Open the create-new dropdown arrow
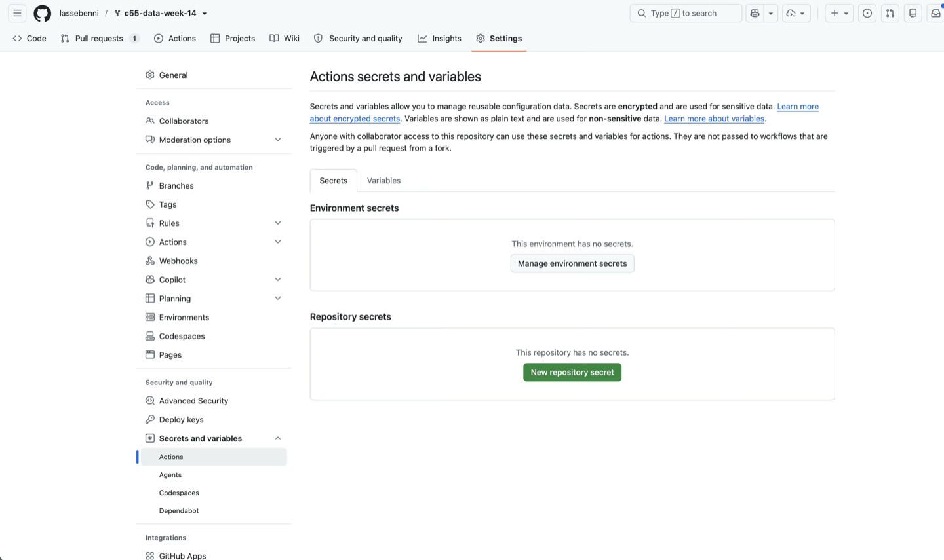944x560 pixels. (x=846, y=13)
